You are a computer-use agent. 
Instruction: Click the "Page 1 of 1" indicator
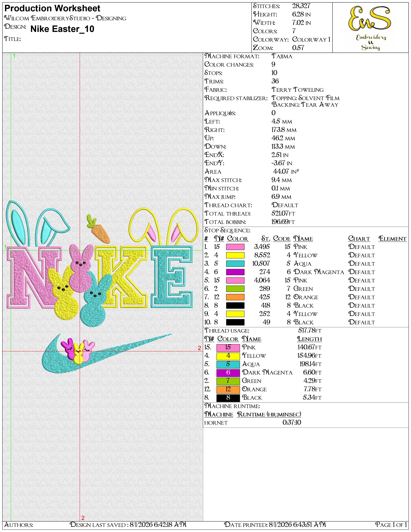pos(391,524)
